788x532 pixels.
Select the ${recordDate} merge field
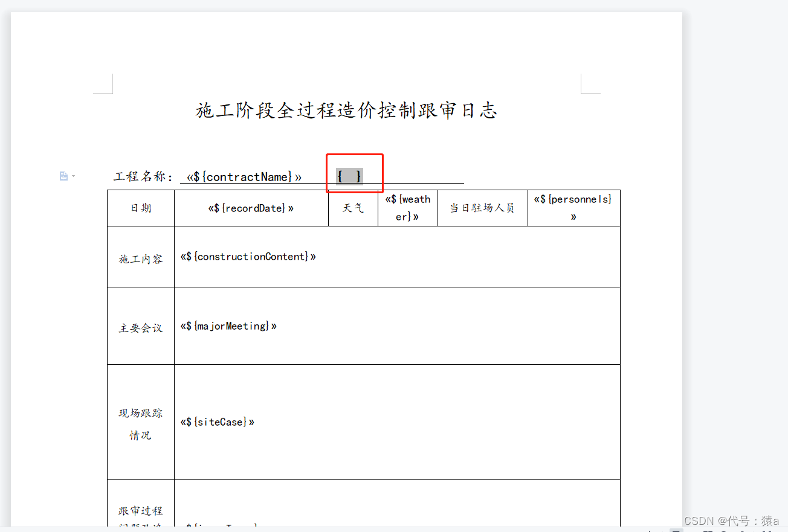(x=251, y=208)
